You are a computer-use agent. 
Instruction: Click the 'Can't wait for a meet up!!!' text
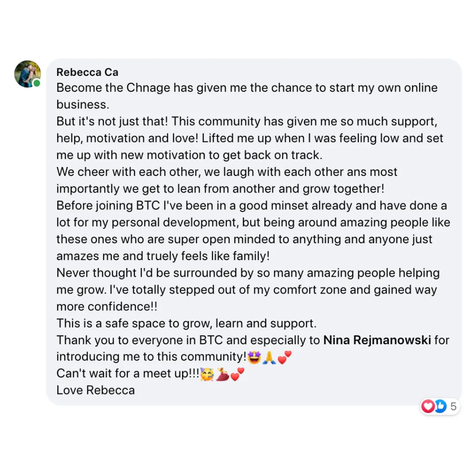(x=128, y=373)
